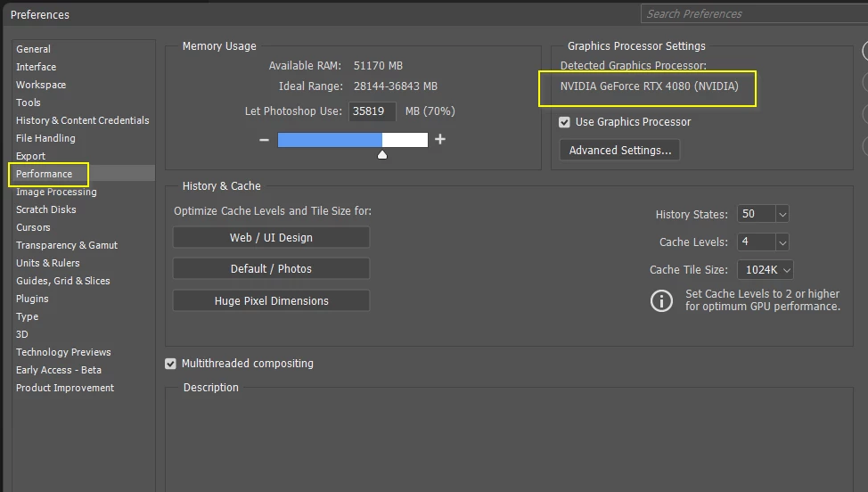This screenshot has height=492, width=868.
Task: Click the MB (70%) label
Action: (430, 111)
